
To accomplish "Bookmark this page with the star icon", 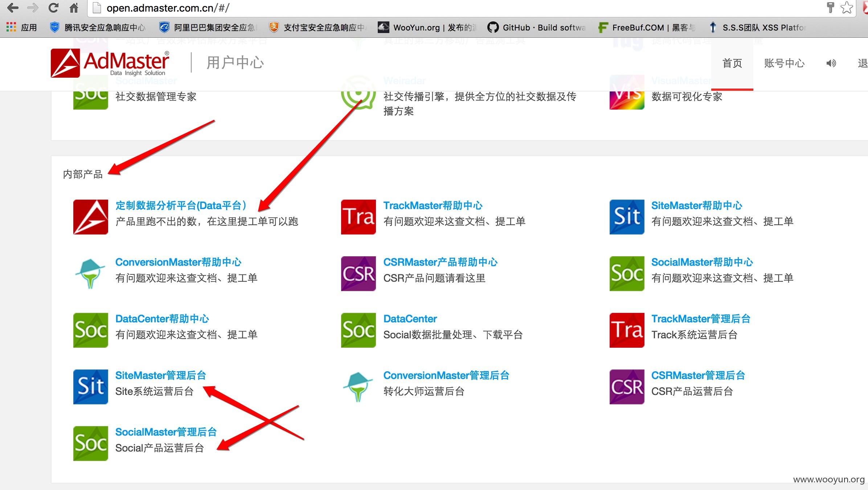I will (847, 8).
